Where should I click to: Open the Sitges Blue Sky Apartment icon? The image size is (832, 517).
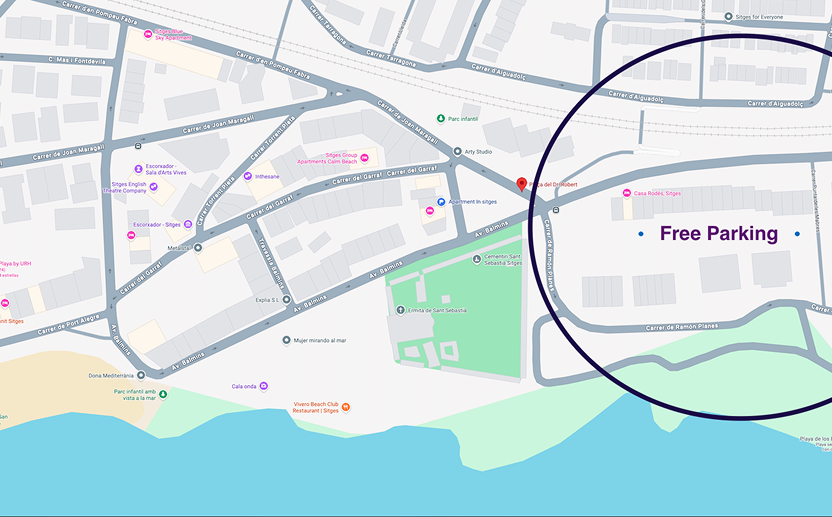[x=148, y=35]
